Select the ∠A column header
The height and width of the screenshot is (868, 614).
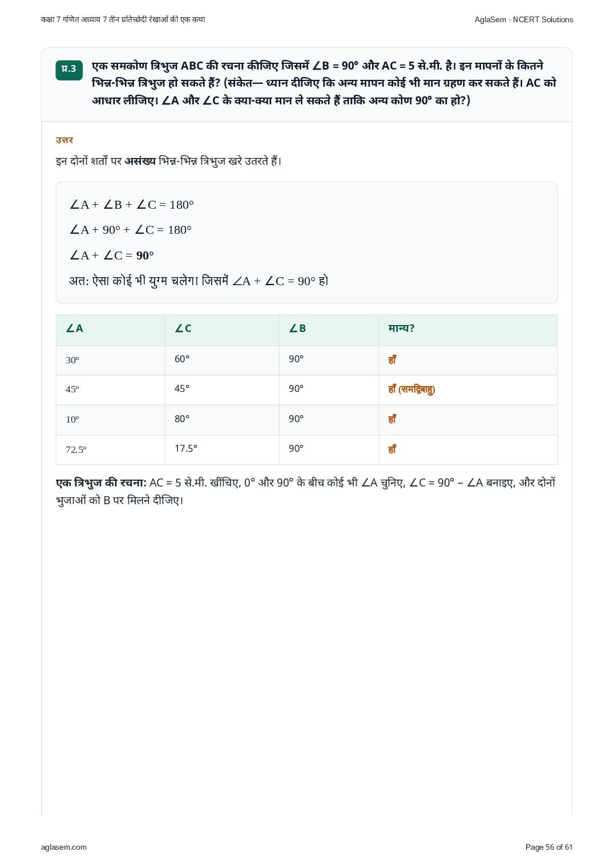click(x=110, y=329)
